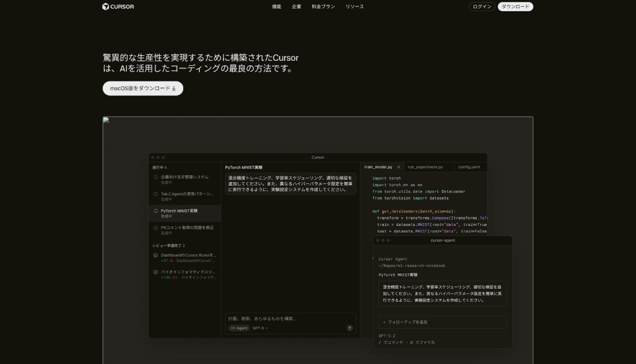The image size is (636, 364).
Task: Click the send arrow button in chat input
Action: click(x=350, y=328)
